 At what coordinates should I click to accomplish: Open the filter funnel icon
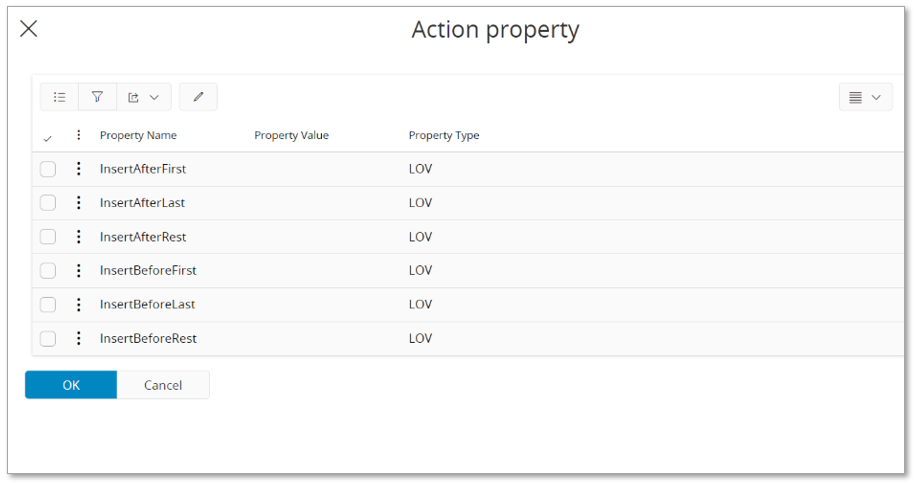(x=97, y=97)
